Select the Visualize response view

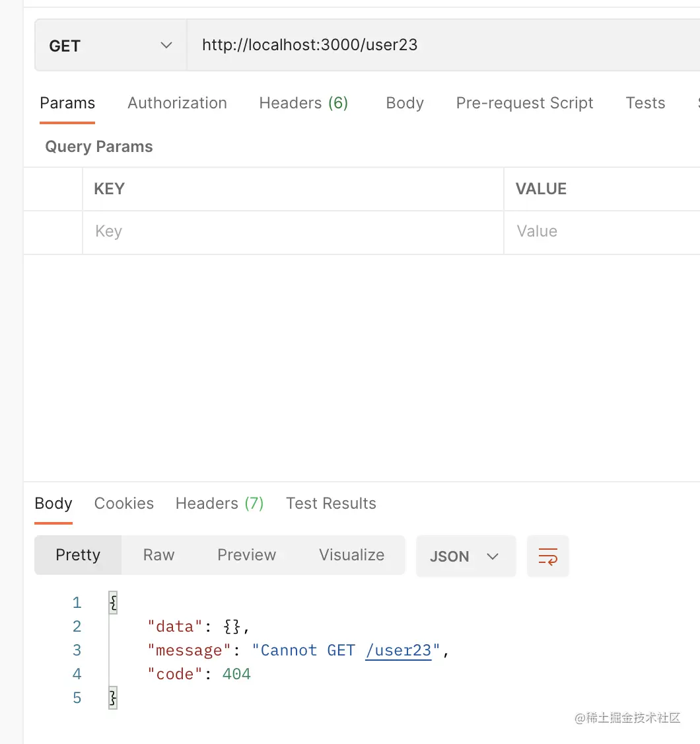coord(351,555)
